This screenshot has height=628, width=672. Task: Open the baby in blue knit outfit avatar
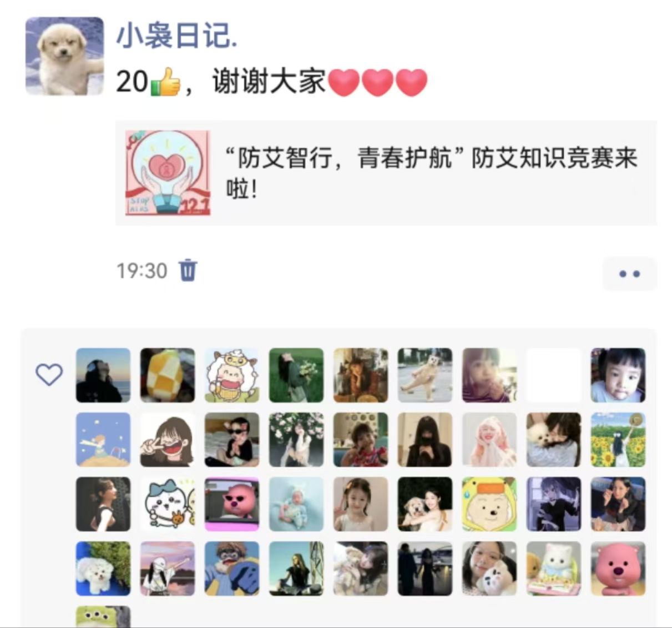point(296,504)
